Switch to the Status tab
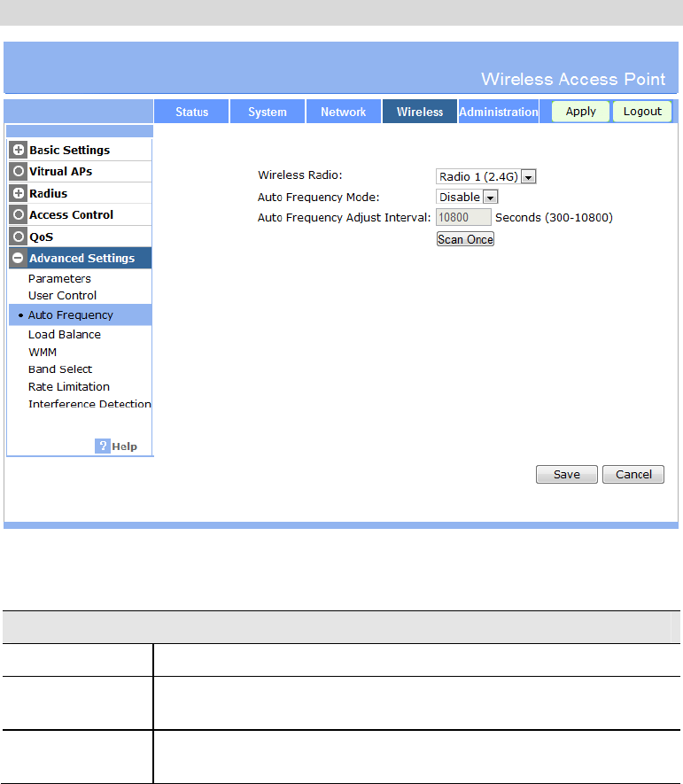683x784 pixels. 191,112
